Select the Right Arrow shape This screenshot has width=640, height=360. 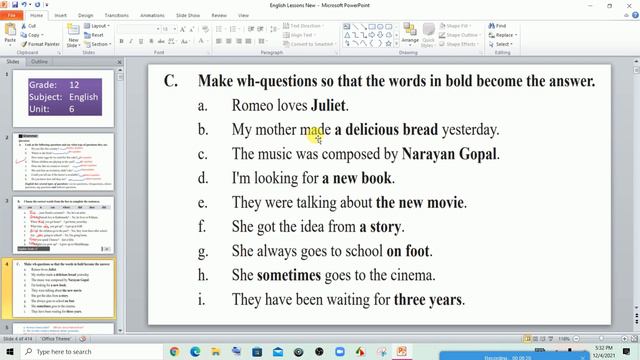(371, 35)
